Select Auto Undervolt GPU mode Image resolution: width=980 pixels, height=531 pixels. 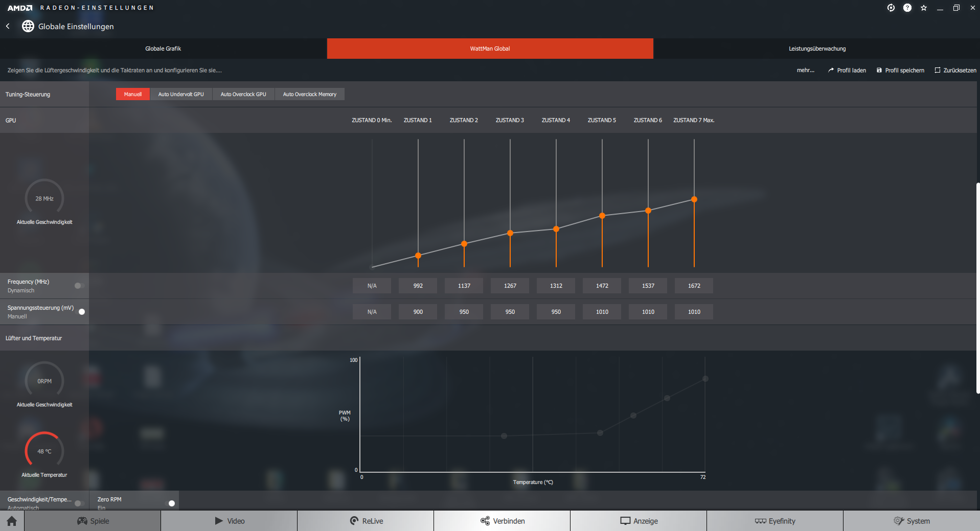[x=181, y=94]
